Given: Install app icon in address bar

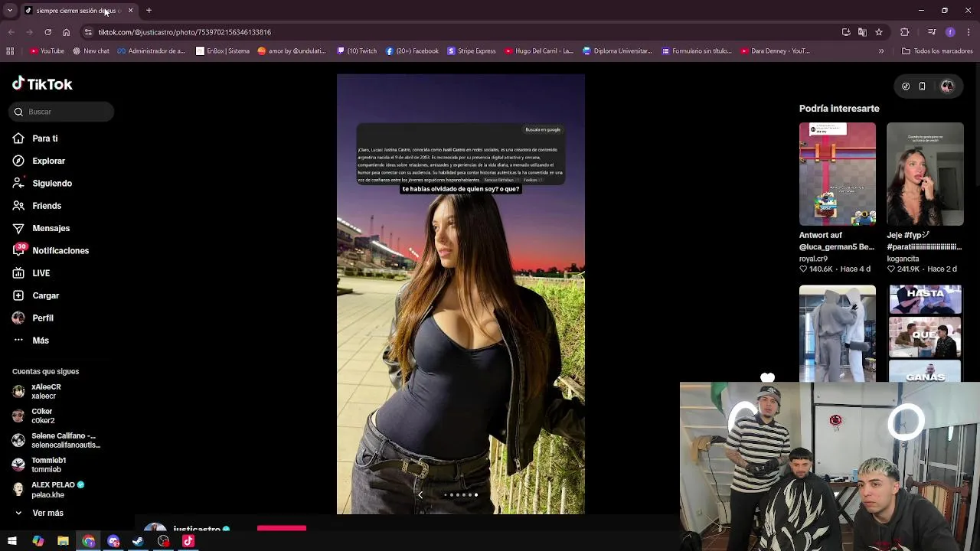Looking at the screenshot, I should (x=846, y=32).
